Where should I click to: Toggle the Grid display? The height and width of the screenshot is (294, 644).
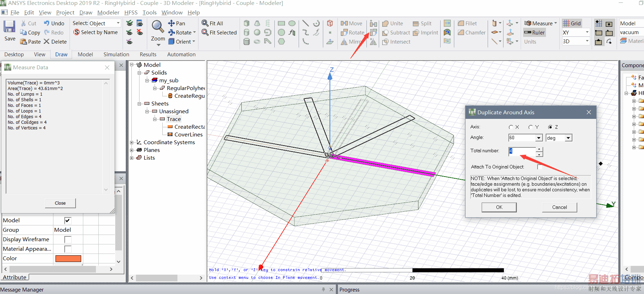[572, 23]
